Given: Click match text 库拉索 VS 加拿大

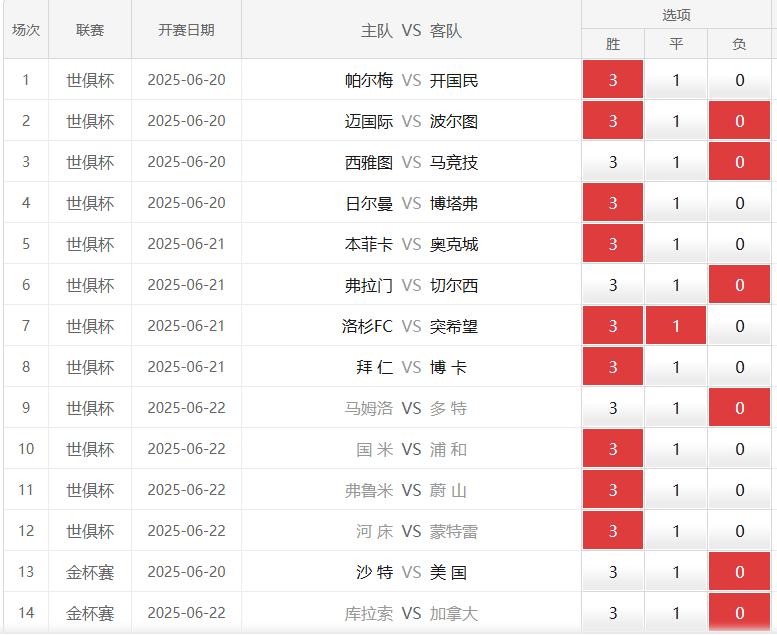Looking at the screenshot, I should [x=411, y=614].
